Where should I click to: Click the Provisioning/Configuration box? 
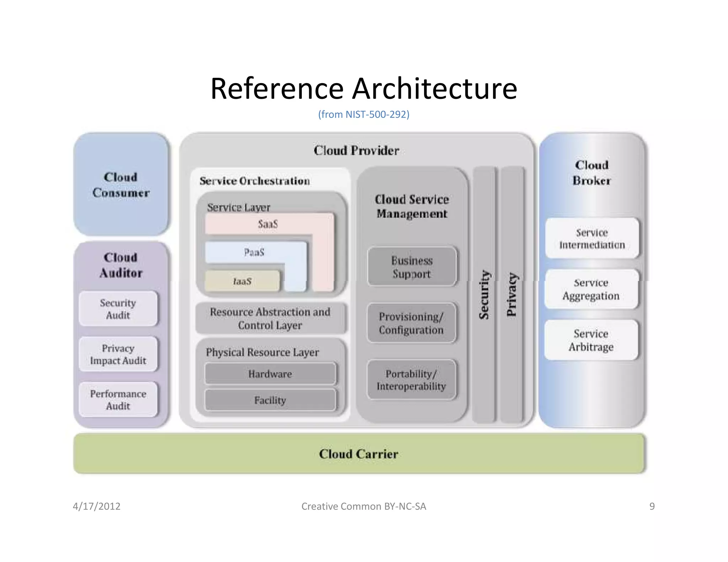pos(411,323)
